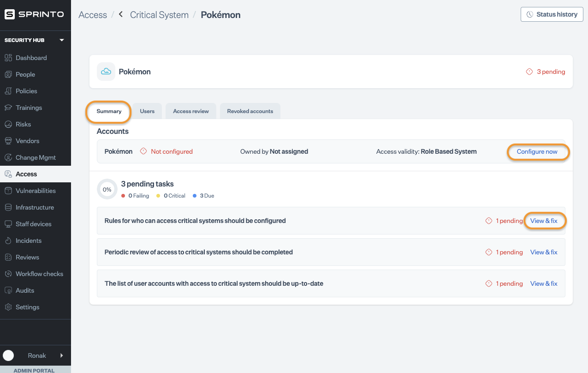Click the 0% progress ring
Viewport: 588px width, 373px height.
pyautogui.click(x=107, y=189)
